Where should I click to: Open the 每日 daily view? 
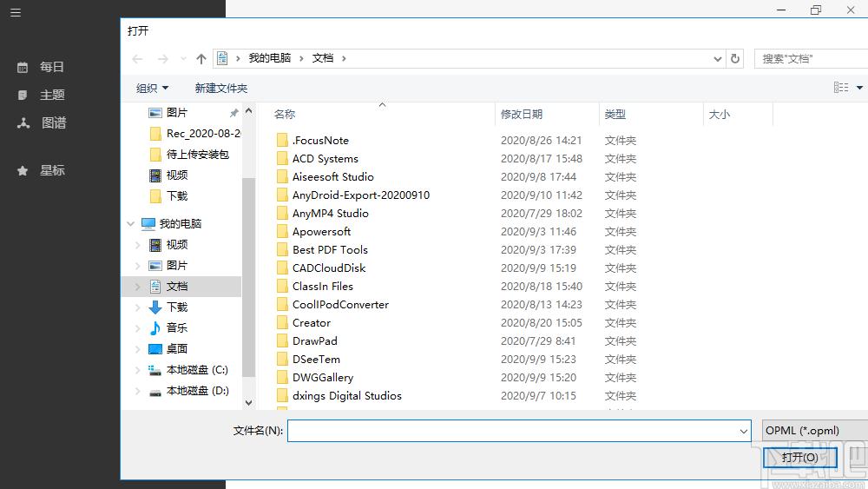point(41,67)
